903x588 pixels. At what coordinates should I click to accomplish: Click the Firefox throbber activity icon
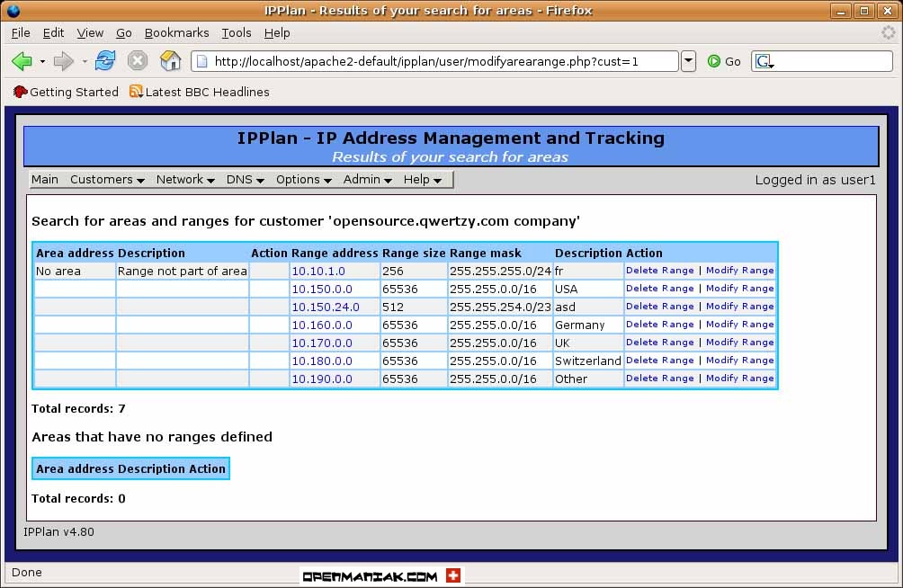[x=889, y=33]
